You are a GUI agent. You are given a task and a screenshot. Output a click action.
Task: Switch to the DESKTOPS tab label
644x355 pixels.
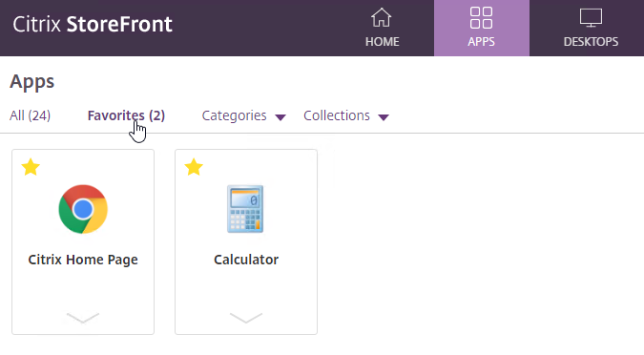click(591, 41)
